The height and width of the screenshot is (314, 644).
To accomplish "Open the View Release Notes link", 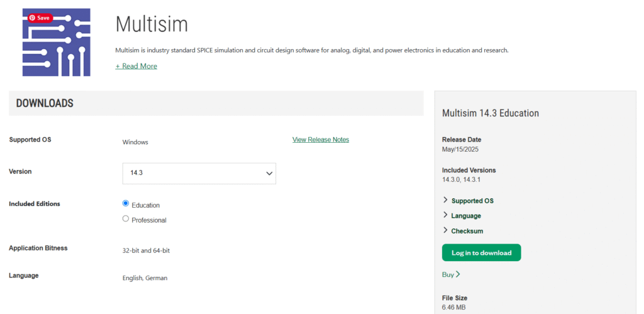I will coord(321,140).
